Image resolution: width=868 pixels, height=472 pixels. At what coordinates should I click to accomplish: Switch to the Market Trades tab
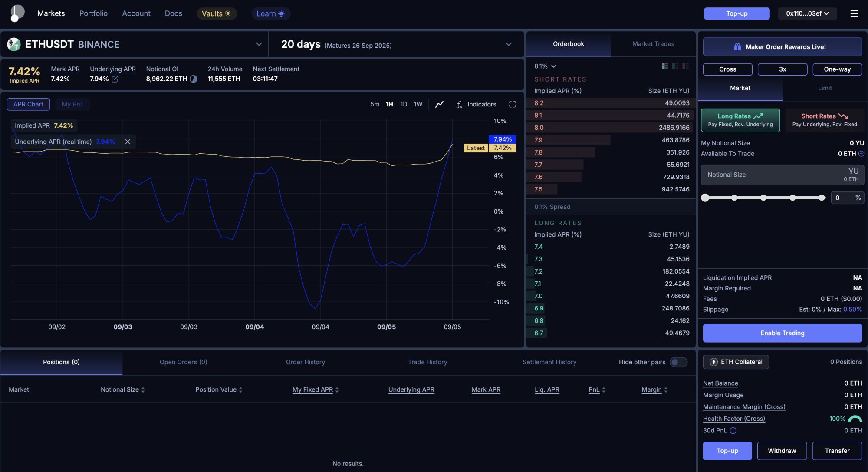pyautogui.click(x=653, y=44)
